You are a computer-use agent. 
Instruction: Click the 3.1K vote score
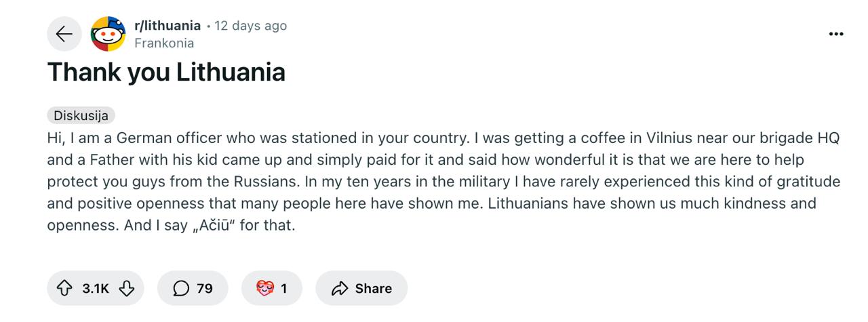(x=96, y=289)
